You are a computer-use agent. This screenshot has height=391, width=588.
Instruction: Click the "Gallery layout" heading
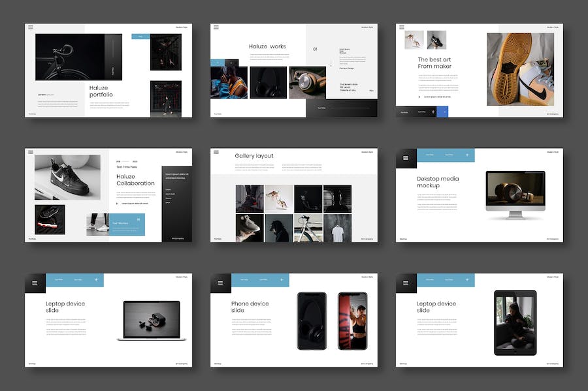pos(253,156)
